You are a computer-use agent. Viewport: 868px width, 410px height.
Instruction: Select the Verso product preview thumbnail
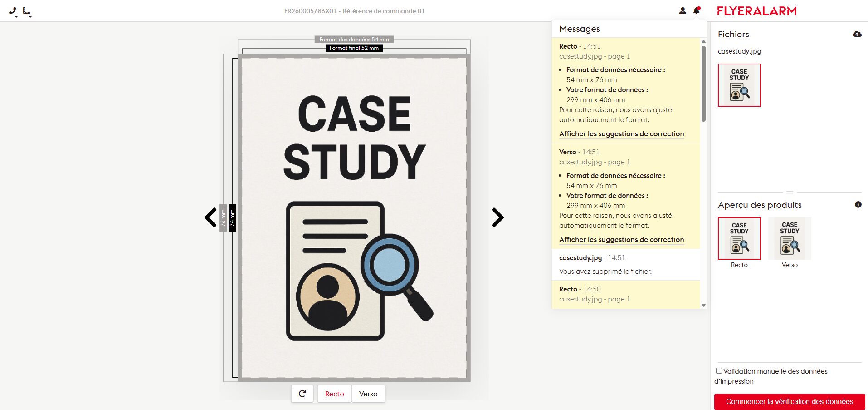click(x=790, y=238)
